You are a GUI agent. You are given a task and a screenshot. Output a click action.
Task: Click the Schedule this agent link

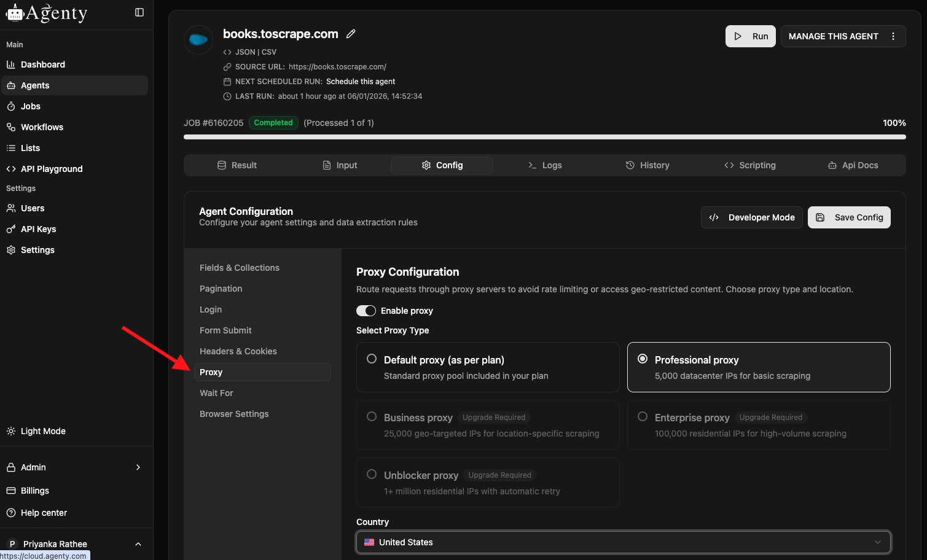click(361, 82)
